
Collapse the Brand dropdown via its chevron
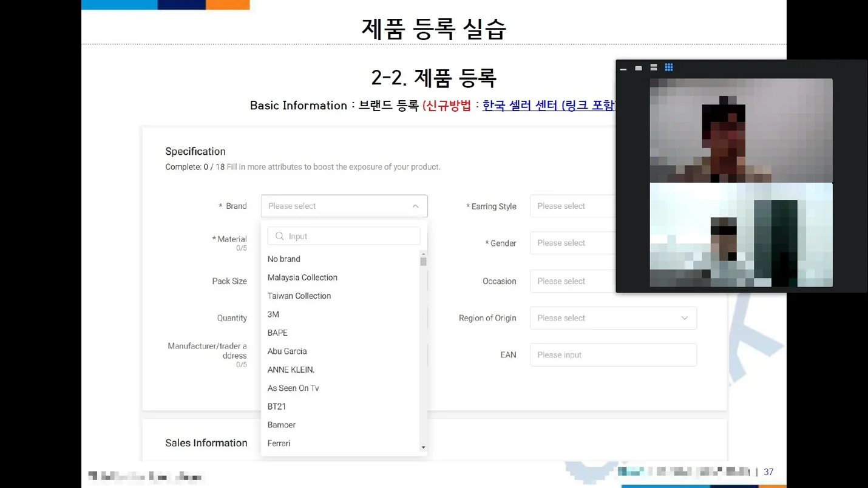(415, 206)
